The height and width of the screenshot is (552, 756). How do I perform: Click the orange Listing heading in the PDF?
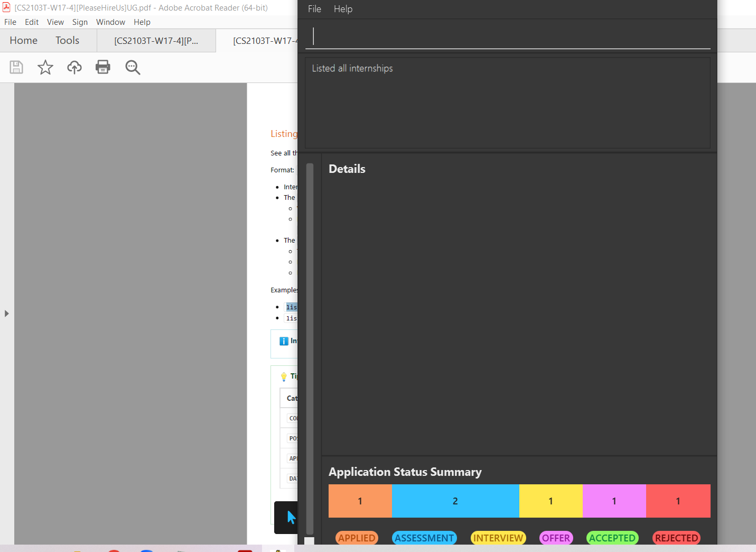284,134
